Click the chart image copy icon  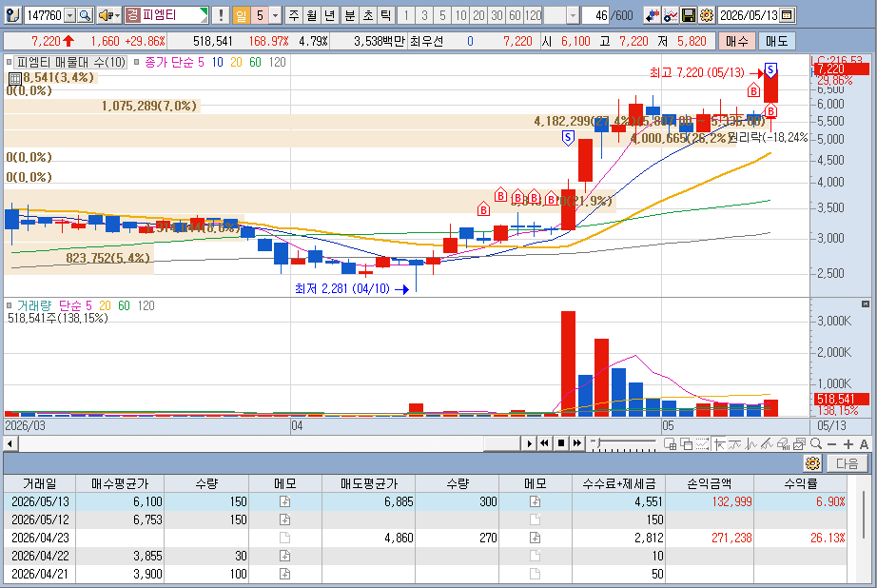click(799, 443)
